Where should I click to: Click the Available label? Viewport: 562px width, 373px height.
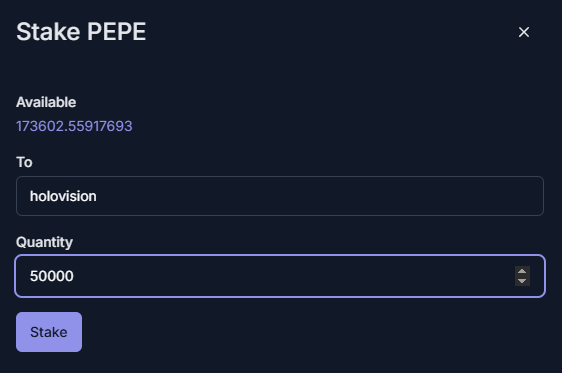pos(46,102)
